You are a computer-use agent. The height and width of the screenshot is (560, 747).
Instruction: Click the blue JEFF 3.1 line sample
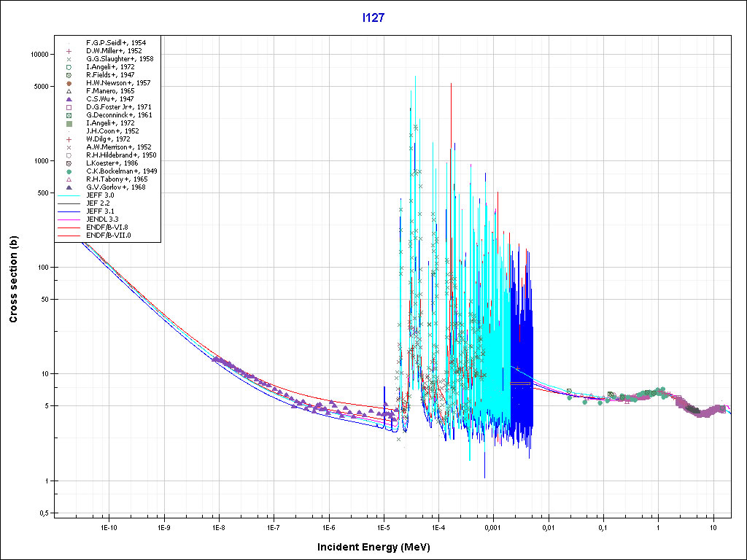pos(68,211)
